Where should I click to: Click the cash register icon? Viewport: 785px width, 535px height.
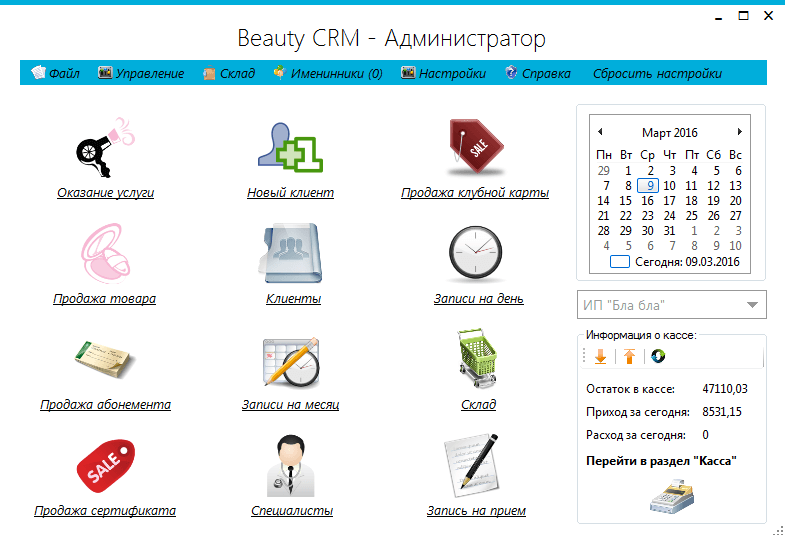pos(672,496)
